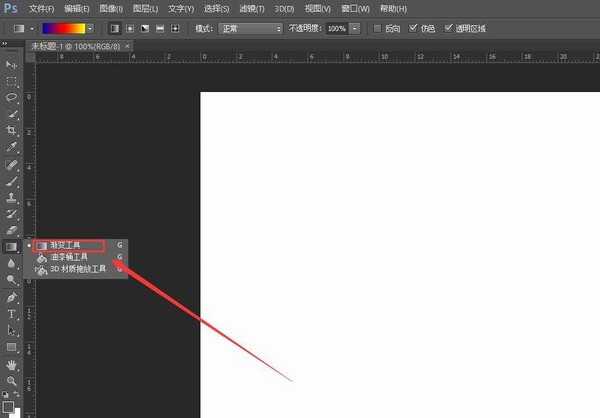This screenshot has height=418, width=600.
Task: Select the Zoom tool in toolbar
Action: tap(12, 381)
